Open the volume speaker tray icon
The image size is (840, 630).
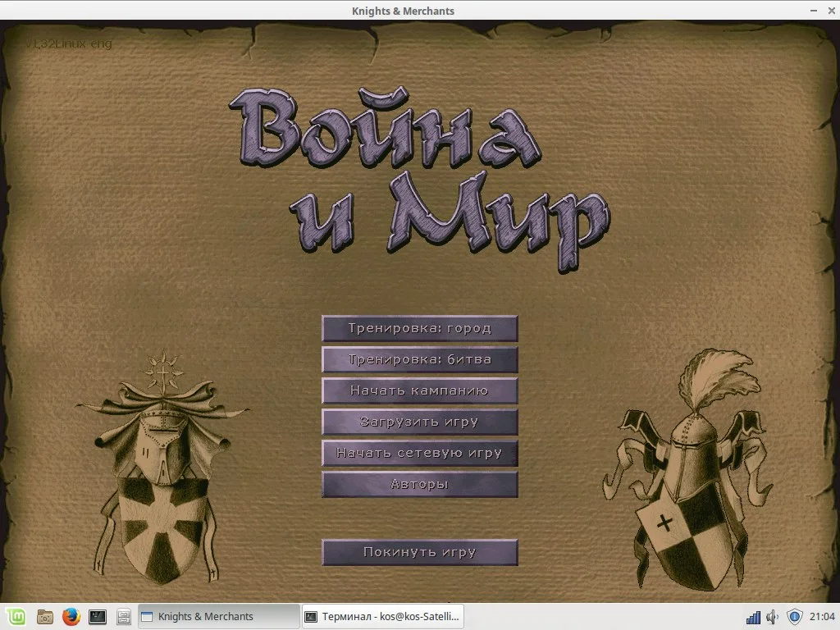[773, 617]
